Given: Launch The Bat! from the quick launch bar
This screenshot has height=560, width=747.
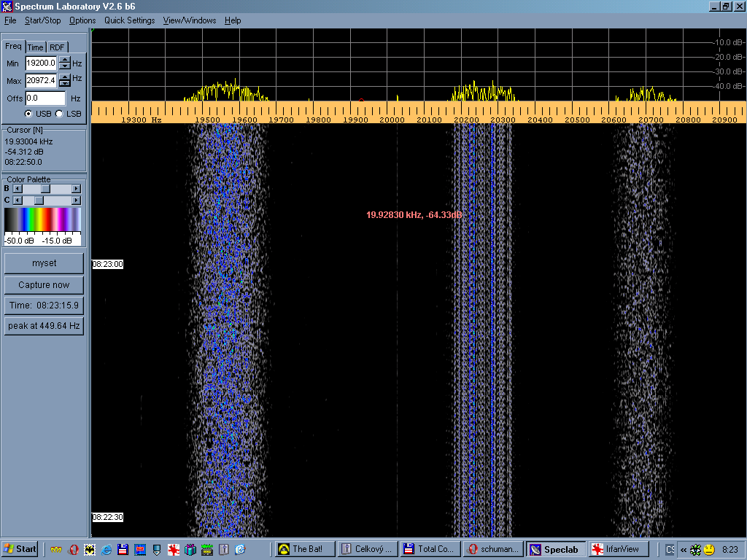Looking at the screenshot, I should [x=90, y=550].
